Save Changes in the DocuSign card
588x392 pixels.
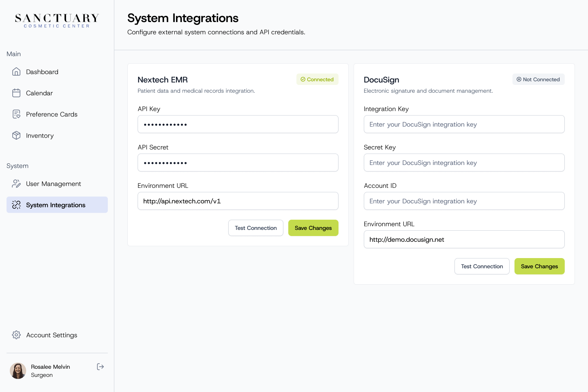539,266
